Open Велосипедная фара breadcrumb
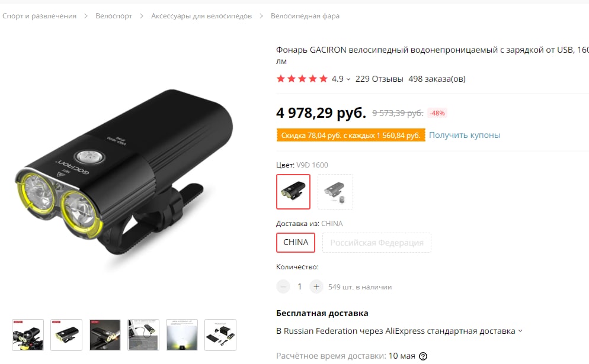589x364 pixels. 305,16
